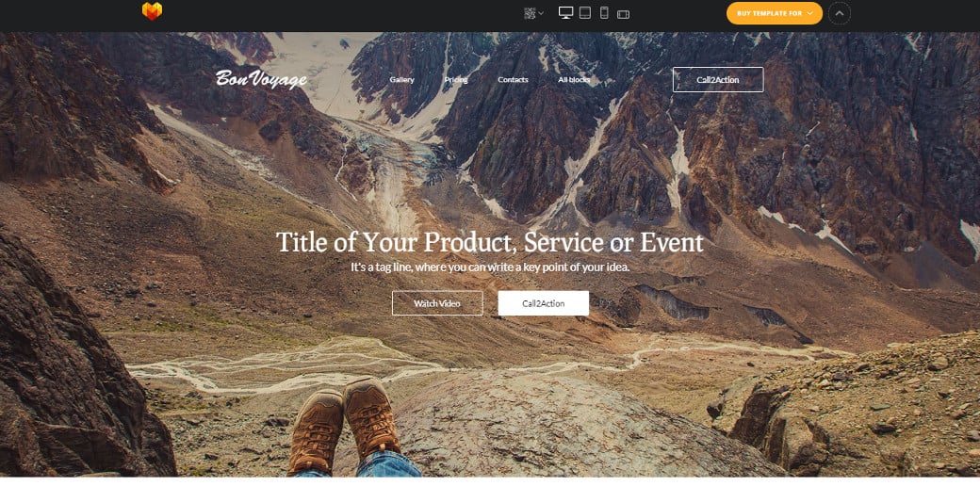This screenshot has width=980, height=486.
Task: Go to Contacts nav link
Action: coord(514,80)
